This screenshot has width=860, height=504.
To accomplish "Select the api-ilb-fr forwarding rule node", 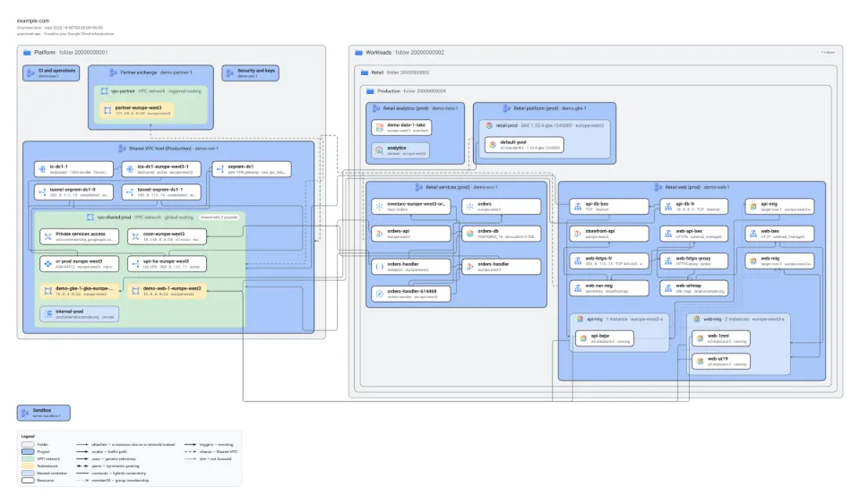I will 693,207.
